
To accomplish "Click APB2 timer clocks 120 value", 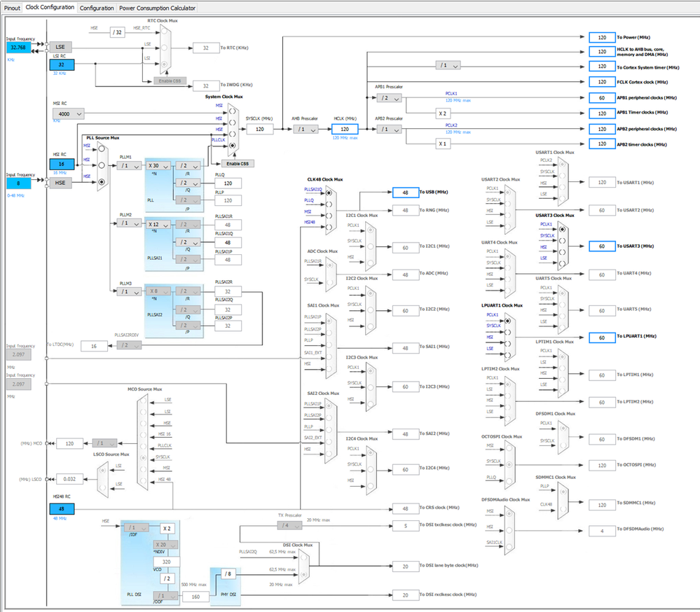I will pyautogui.click(x=602, y=144).
